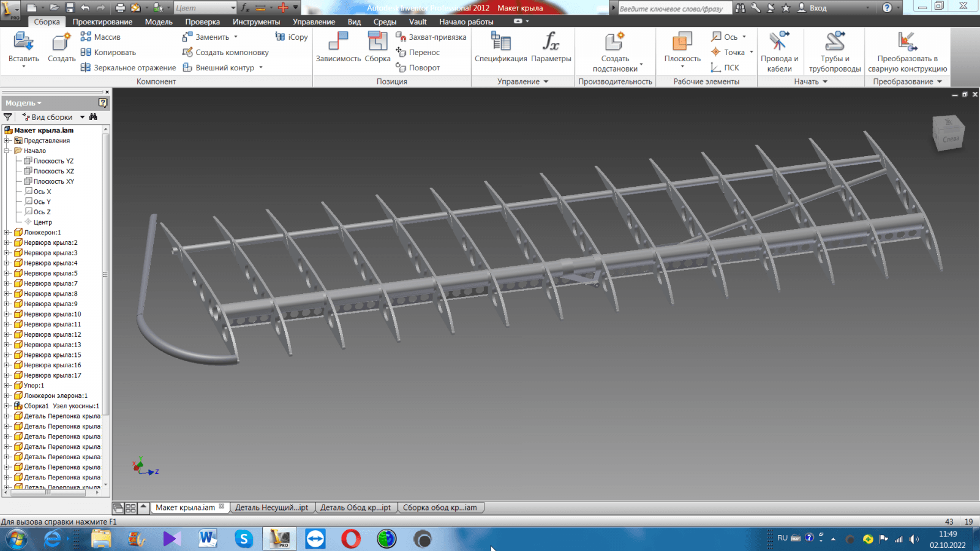Open Opera browser from the taskbar
The width and height of the screenshot is (980, 551).
(351, 539)
